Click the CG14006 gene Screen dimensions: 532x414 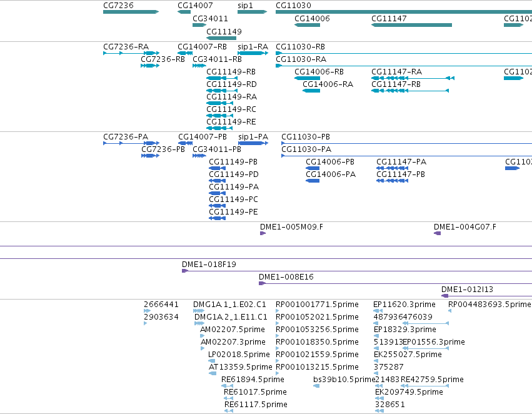pos(307,25)
